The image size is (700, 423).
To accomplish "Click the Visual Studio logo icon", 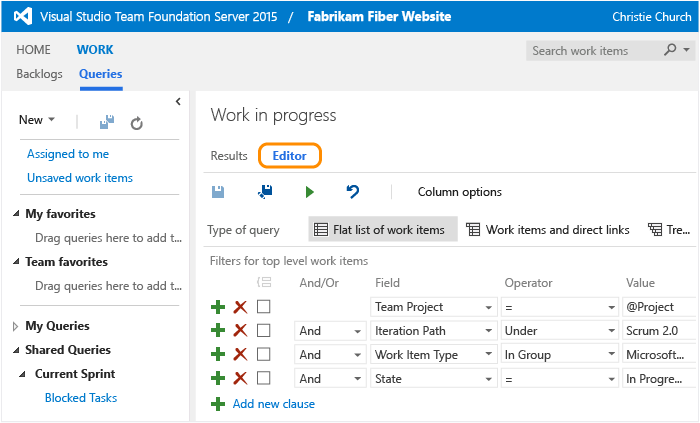I will [23, 17].
